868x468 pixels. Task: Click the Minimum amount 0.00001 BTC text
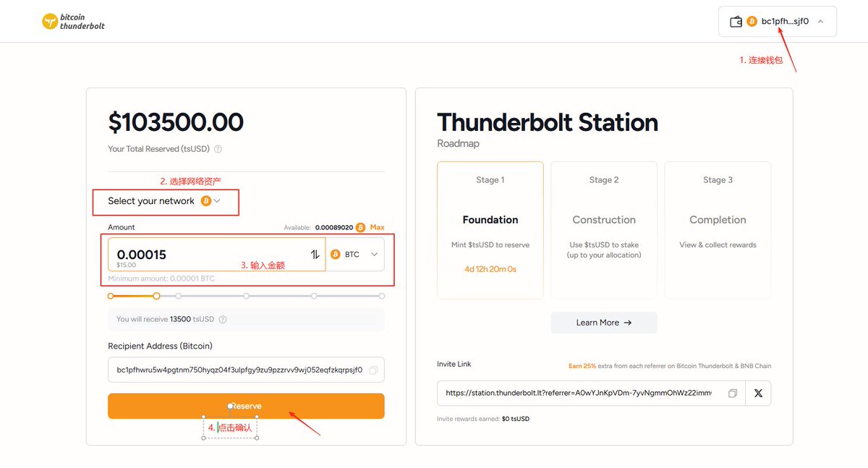[x=161, y=278]
